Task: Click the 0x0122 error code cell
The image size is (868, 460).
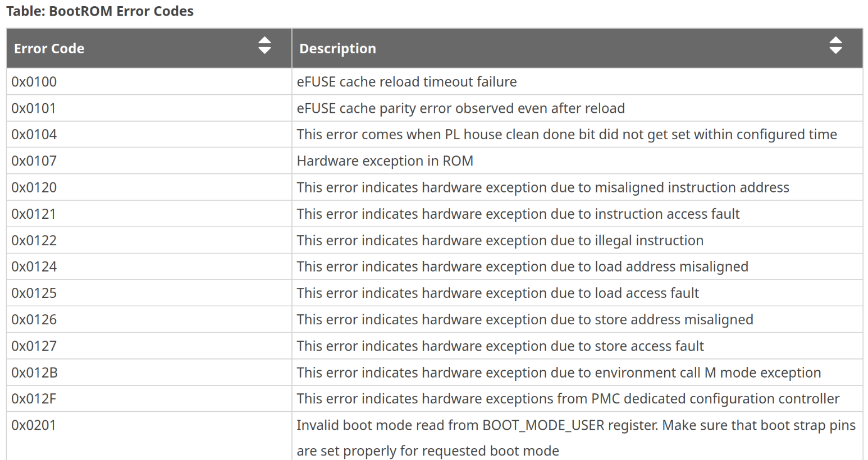Action: click(x=34, y=241)
